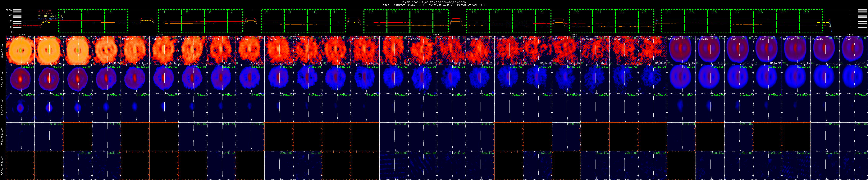
Task: Click the '18:12' time axis tick label
Action: [x=712, y=35]
